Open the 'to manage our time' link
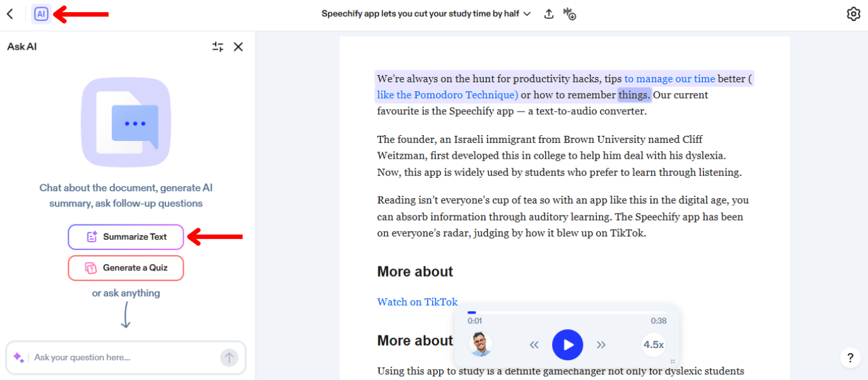The image size is (868, 380). tap(670, 79)
